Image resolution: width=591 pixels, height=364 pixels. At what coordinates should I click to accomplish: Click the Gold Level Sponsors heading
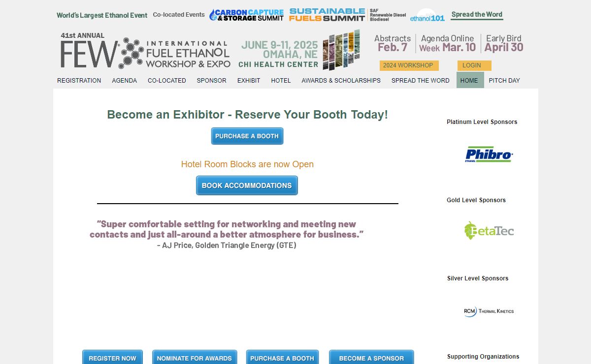476,200
